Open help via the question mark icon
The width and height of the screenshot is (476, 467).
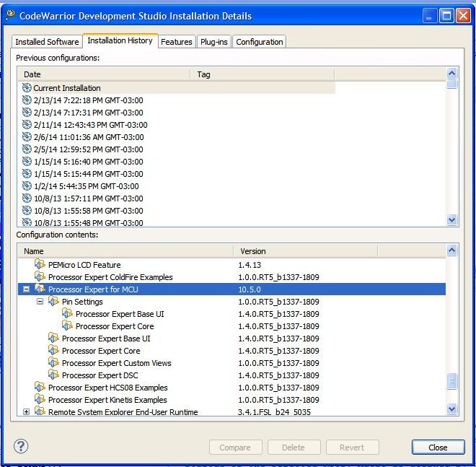point(21,446)
